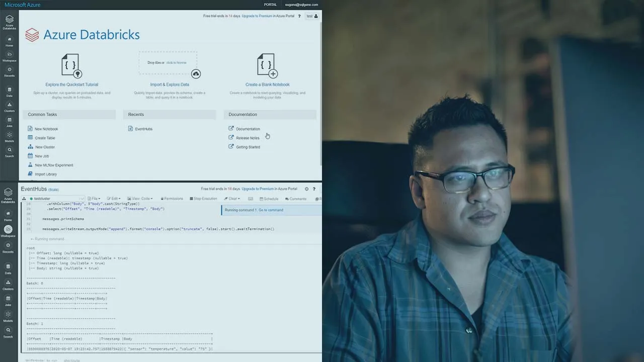Open Home in the EventHubs notebook sidebar
Image resolution: width=644 pixels, height=362 pixels.
tap(8, 216)
